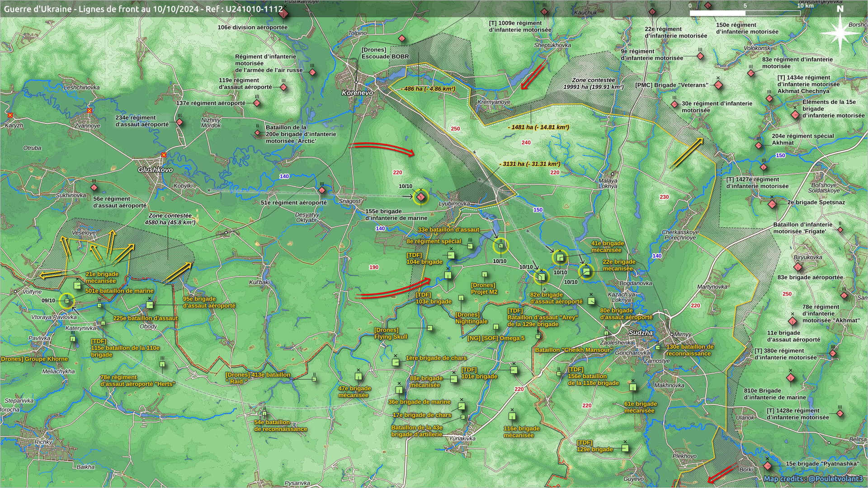868x488 pixels.
Task: Click the red crossed marker at Glushkovo
Action: [x=164, y=155]
